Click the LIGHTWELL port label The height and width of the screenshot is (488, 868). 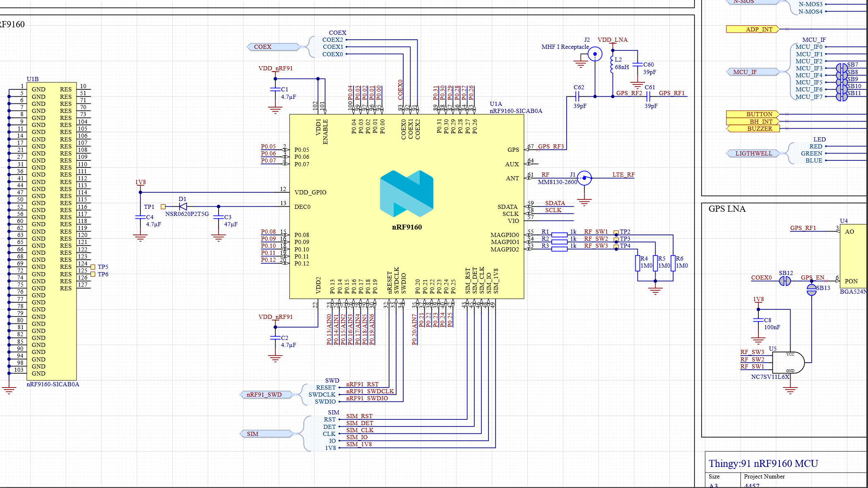pyautogui.click(x=754, y=153)
